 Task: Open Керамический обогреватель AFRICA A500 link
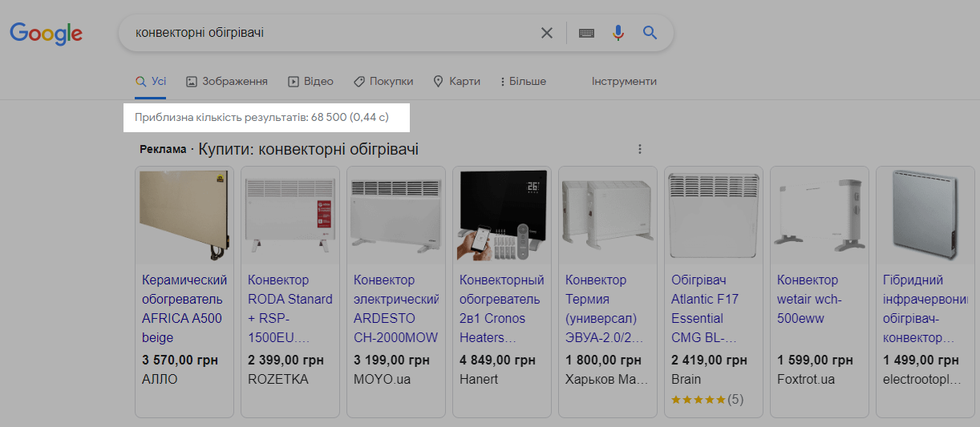184,309
